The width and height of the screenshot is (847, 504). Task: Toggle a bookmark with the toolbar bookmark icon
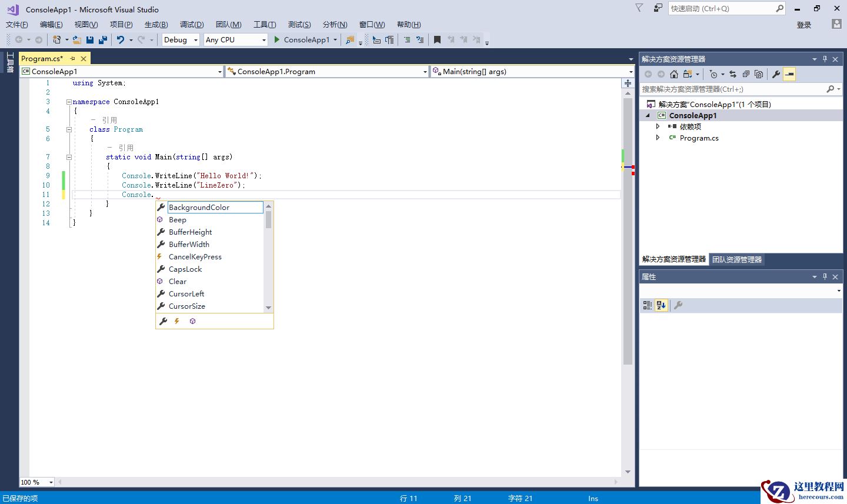(x=437, y=40)
